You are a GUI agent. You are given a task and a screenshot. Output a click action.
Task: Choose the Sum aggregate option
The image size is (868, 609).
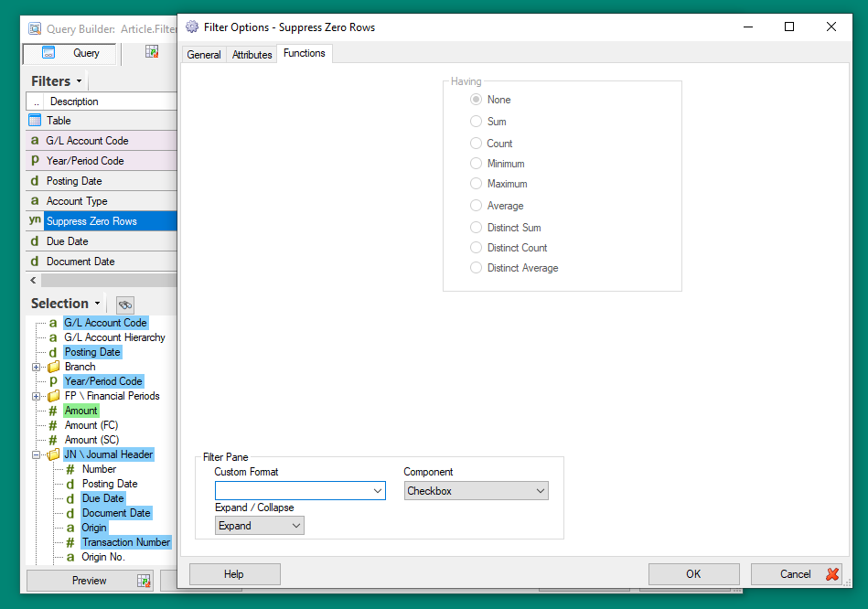tap(476, 122)
